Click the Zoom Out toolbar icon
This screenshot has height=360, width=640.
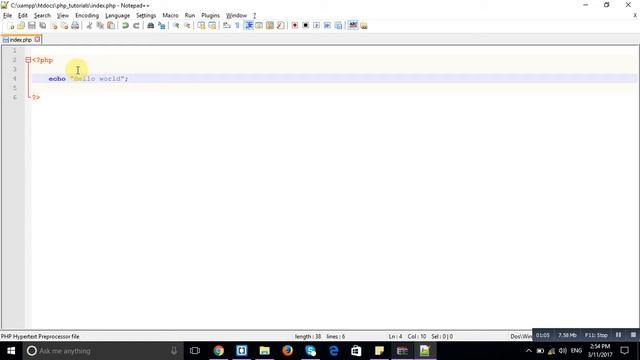[187, 26]
